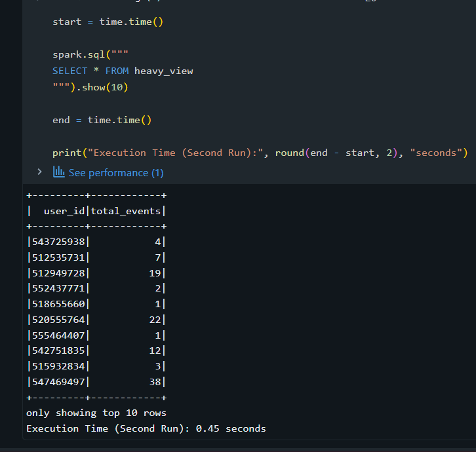Click total_events value 12
This screenshot has width=476, height=452.
coord(155,350)
